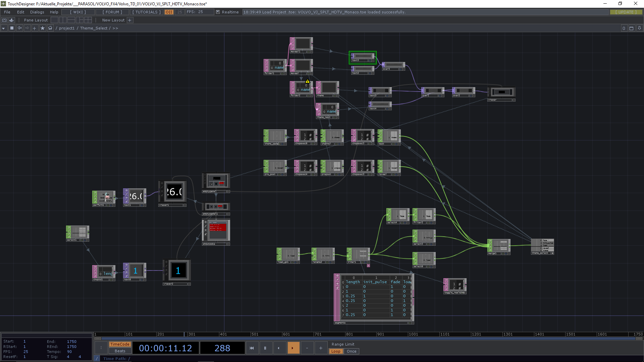The height and width of the screenshot is (362, 644).
Task: Select the four-pane grid layout icon
Action: pyautogui.click(x=88, y=20)
